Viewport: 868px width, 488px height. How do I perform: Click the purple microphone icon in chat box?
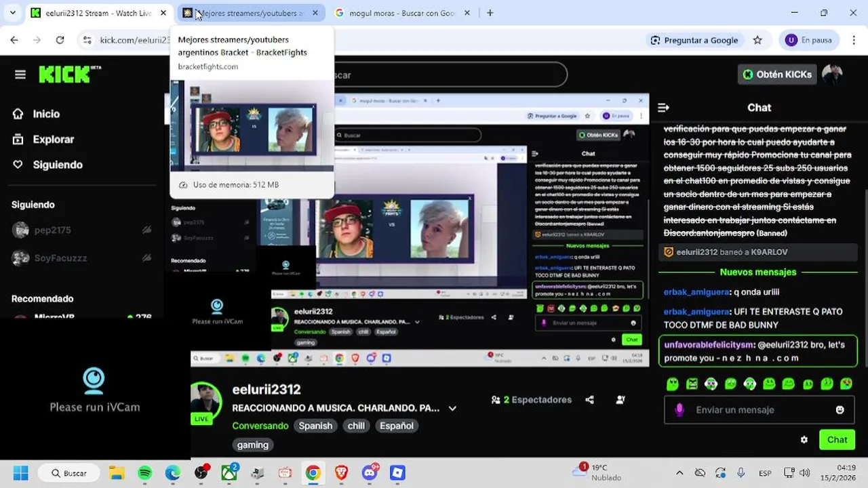point(679,409)
